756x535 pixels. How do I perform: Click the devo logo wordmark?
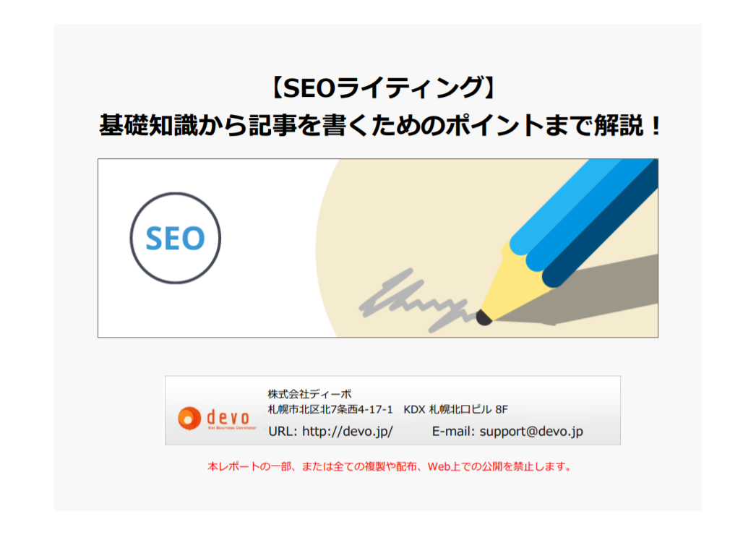(228, 417)
